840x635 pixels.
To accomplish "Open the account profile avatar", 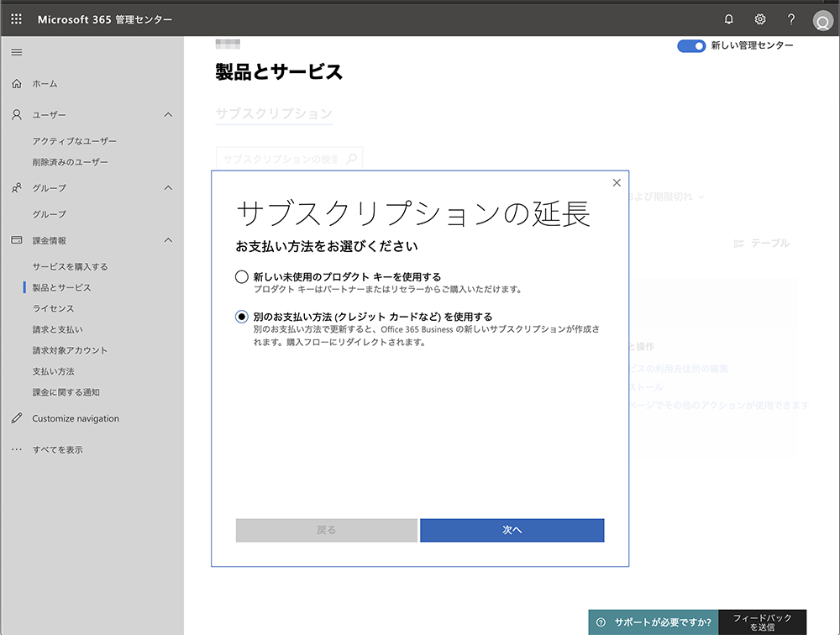I will tap(822, 21).
